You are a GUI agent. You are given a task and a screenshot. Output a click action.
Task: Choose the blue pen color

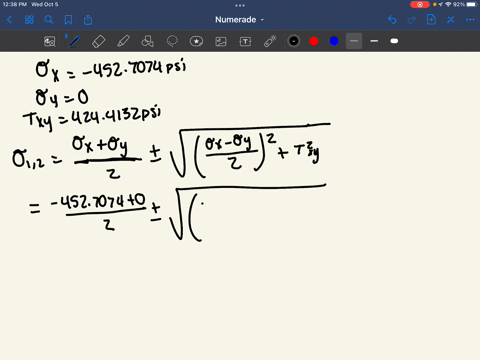coord(334,41)
